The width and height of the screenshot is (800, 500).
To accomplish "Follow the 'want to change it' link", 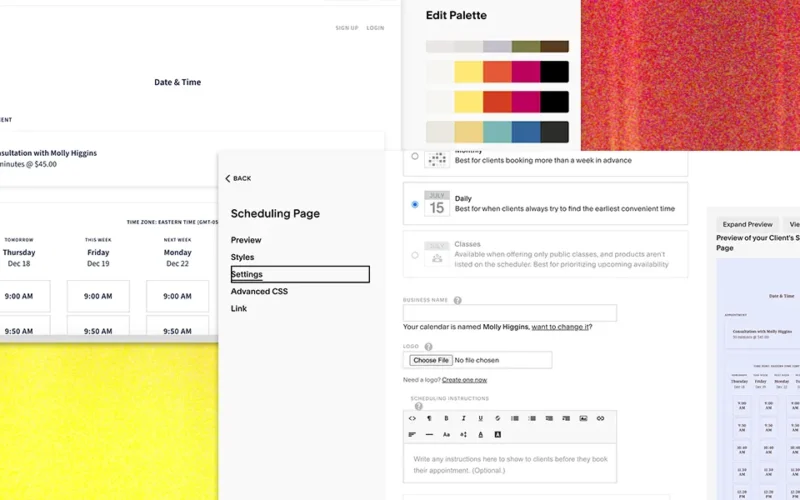I will pos(560,327).
